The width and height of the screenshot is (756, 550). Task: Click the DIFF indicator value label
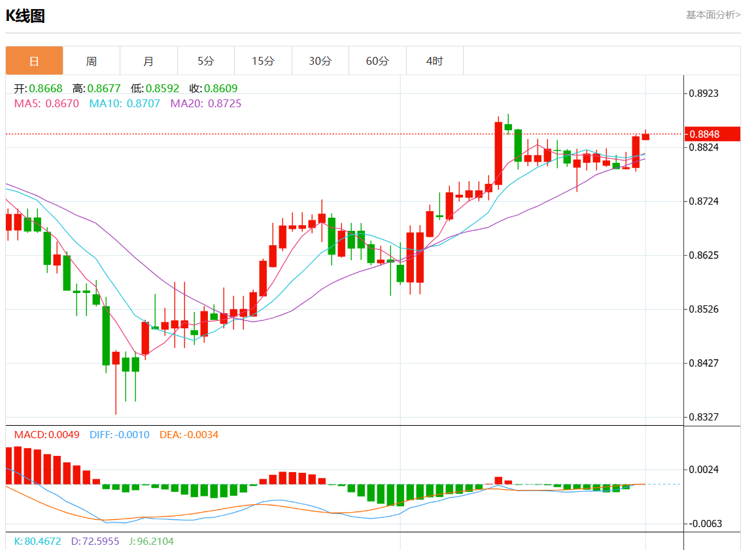[x=119, y=435]
